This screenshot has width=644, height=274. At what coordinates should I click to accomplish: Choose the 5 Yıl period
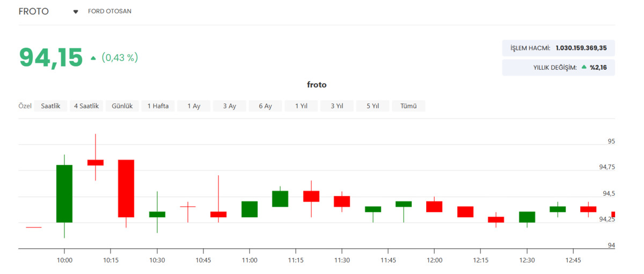click(x=373, y=106)
